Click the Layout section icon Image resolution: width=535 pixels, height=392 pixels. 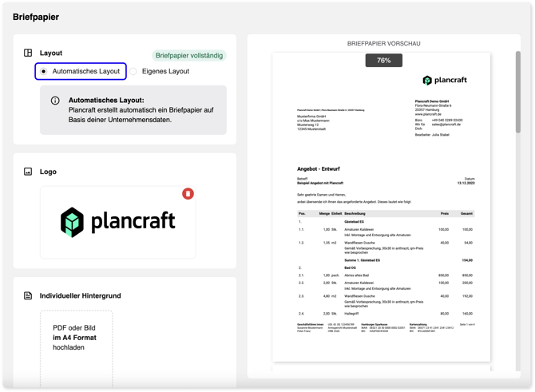click(x=28, y=53)
